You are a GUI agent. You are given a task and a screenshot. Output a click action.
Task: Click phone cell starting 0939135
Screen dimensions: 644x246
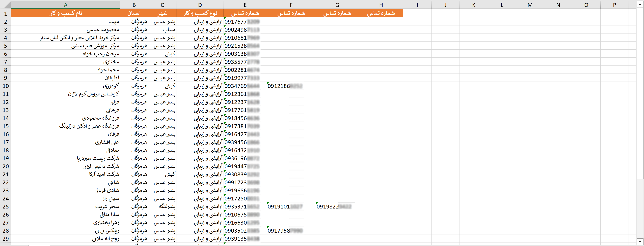(x=245, y=239)
